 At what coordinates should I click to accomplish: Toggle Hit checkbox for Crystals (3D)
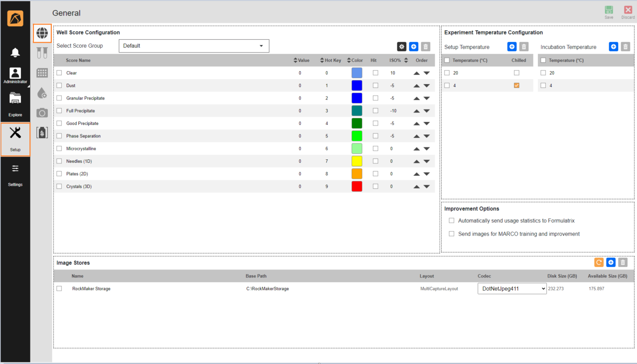coord(376,186)
